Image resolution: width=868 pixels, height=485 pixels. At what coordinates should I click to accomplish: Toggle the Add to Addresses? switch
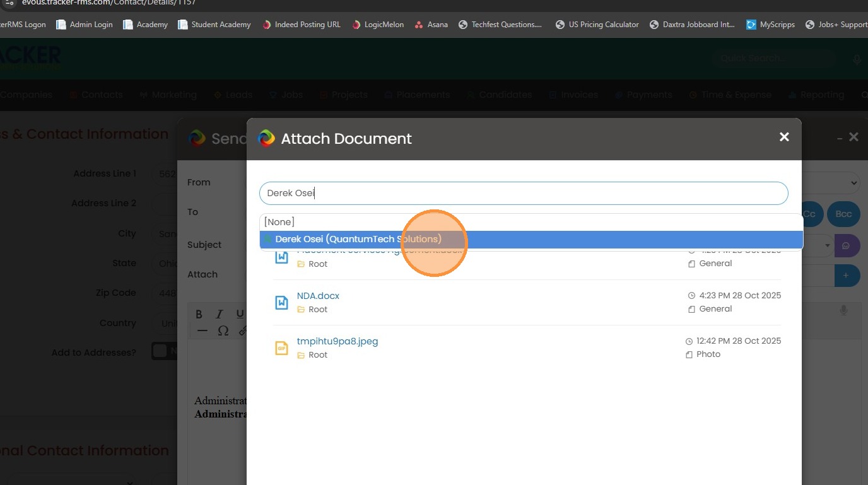pyautogui.click(x=164, y=351)
